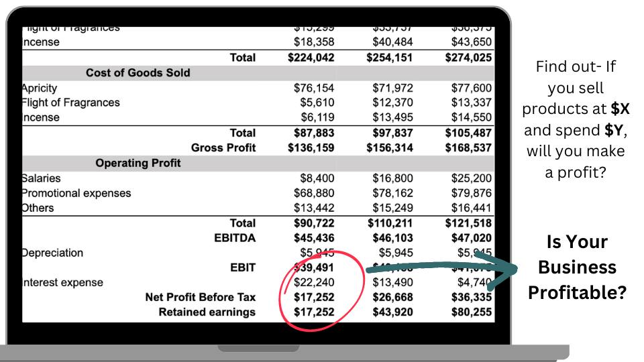Click the $79,876 promotional expenses value
Image resolution: width=644 pixels, height=362 pixels.
tap(472, 193)
